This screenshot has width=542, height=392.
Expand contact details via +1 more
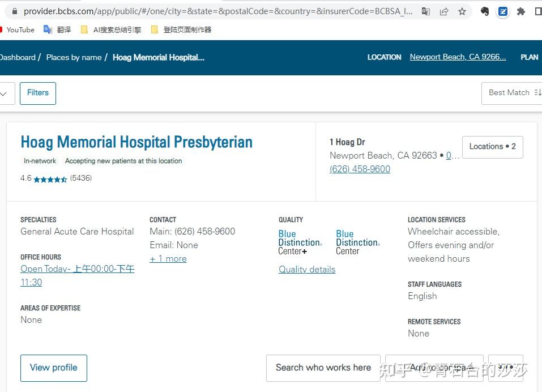[168, 259]
